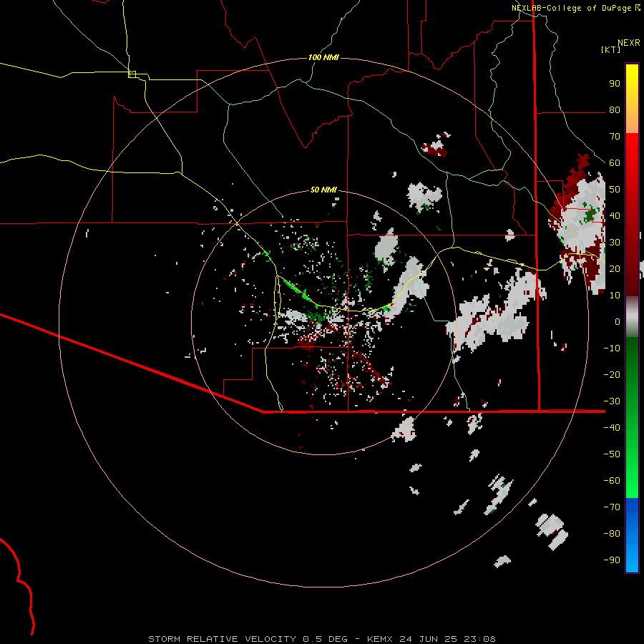644x644 pixels.
Task: Click the 70 value on velocity scale
Action: pyautogui.click(x=615, y=137)
